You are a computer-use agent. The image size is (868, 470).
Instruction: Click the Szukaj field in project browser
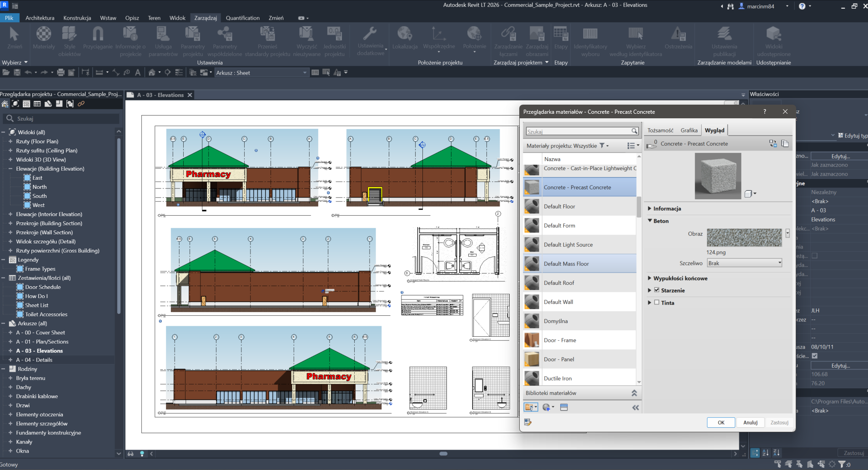(x=61, y=118)
